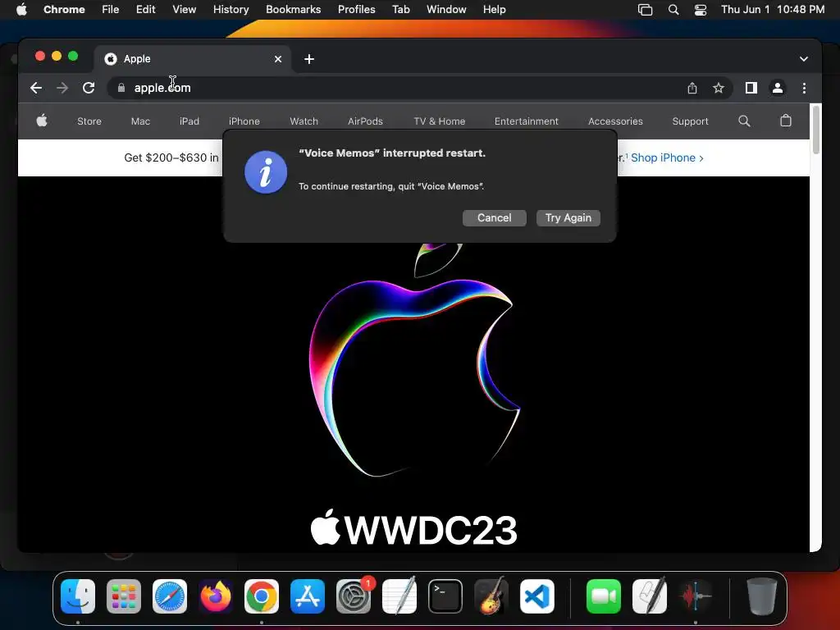Image resolution: width=840 pixels, height=630 pixels.
Task: Launch Safari from the Dock
Action: pos(170,596)
